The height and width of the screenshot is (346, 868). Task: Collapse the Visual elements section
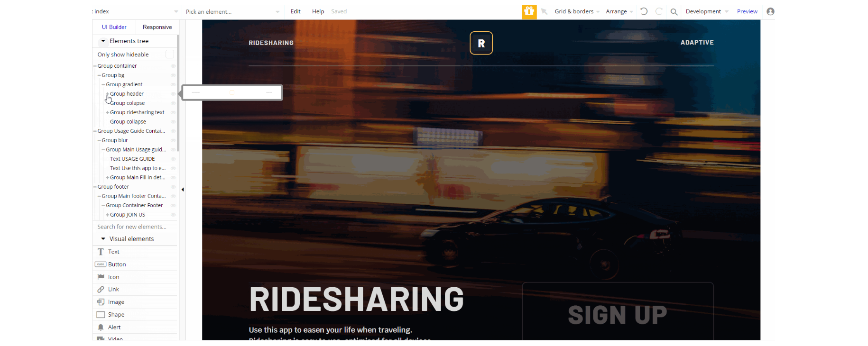(103, 239)
